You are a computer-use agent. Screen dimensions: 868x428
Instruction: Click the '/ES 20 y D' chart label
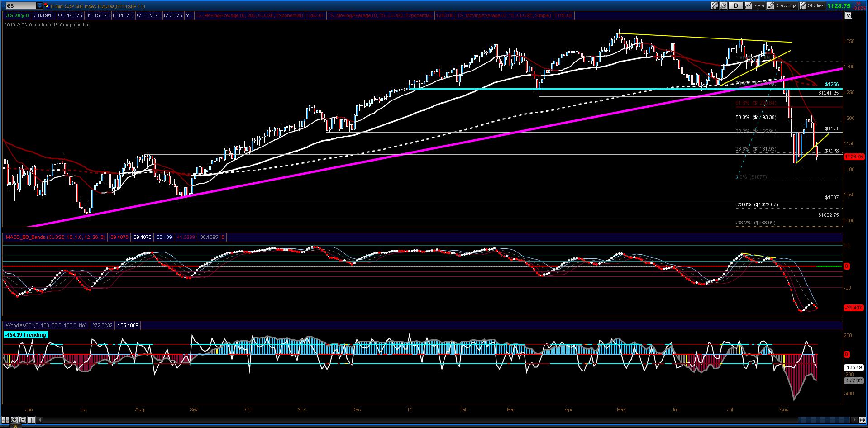17,15
